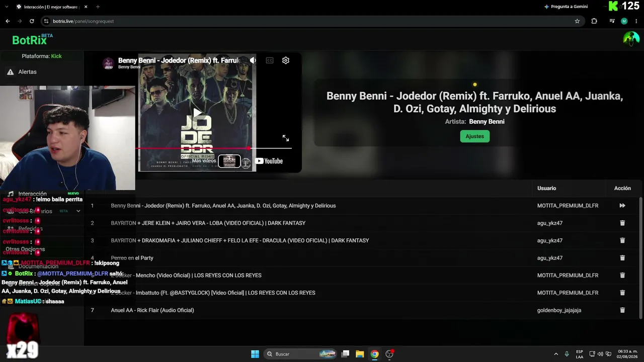
Task: Play the Jodedor video
Action: (197, 113)
